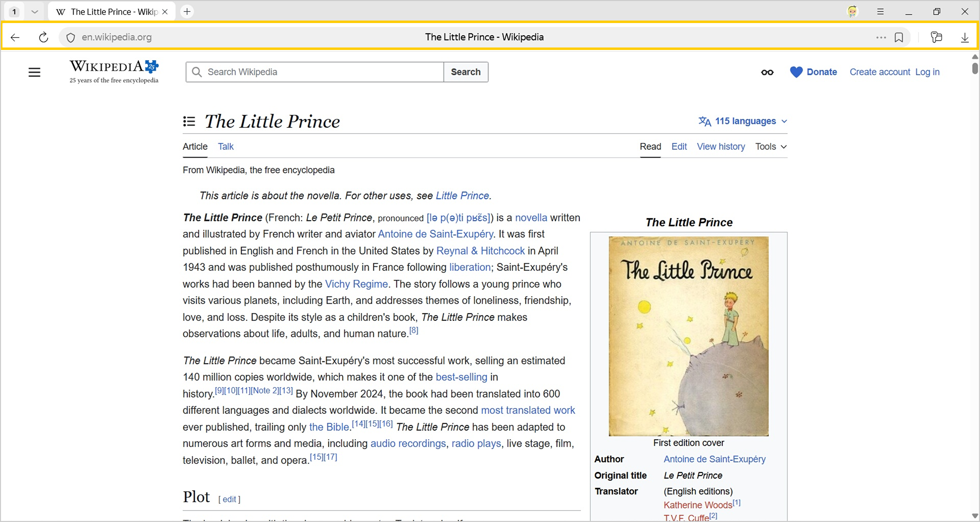The height and width of the screenshot is (522, 980).
Task: Open the liberation link
Action: click(470, 267)
